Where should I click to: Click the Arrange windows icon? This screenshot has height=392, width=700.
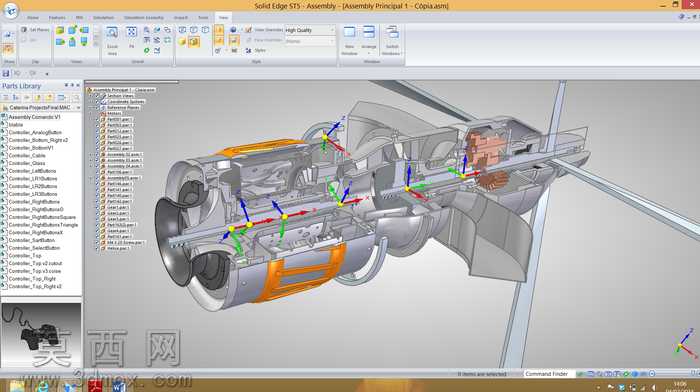(x=369, y=32)
